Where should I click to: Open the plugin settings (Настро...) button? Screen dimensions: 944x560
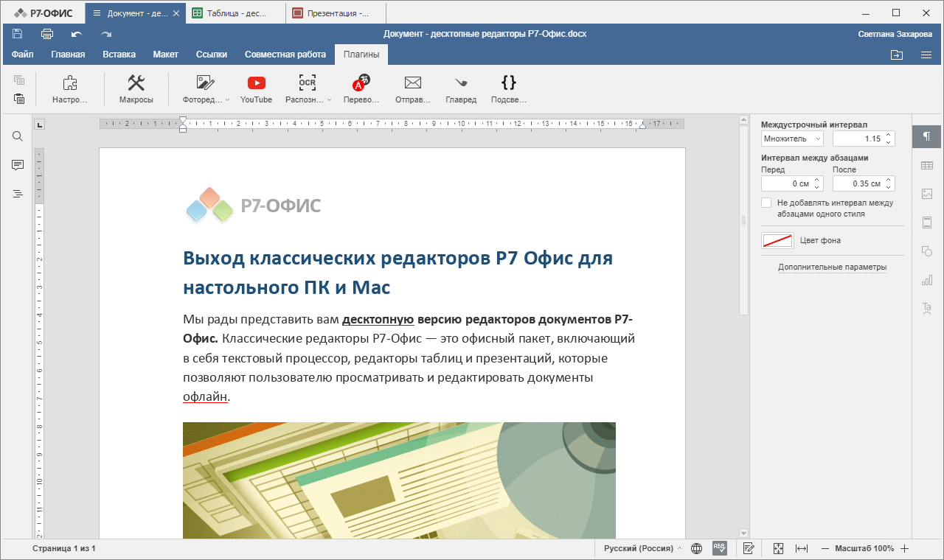[70, 90]
